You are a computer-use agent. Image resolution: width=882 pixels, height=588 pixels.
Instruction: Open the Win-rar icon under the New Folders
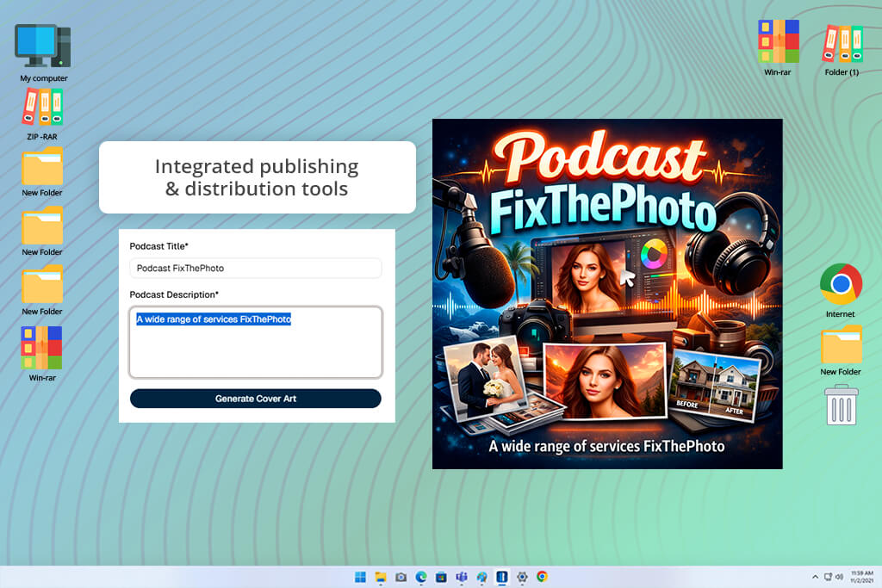pos(42,354)
